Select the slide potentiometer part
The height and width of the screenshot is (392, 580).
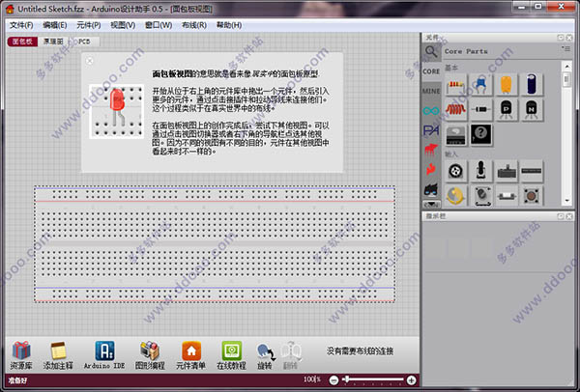point(507,171)
